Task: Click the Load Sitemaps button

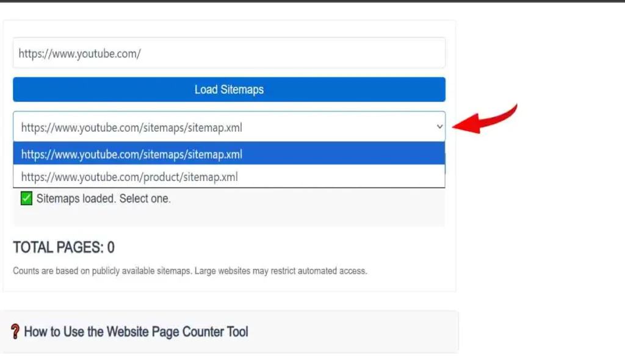Action: (x=229, y=89)
